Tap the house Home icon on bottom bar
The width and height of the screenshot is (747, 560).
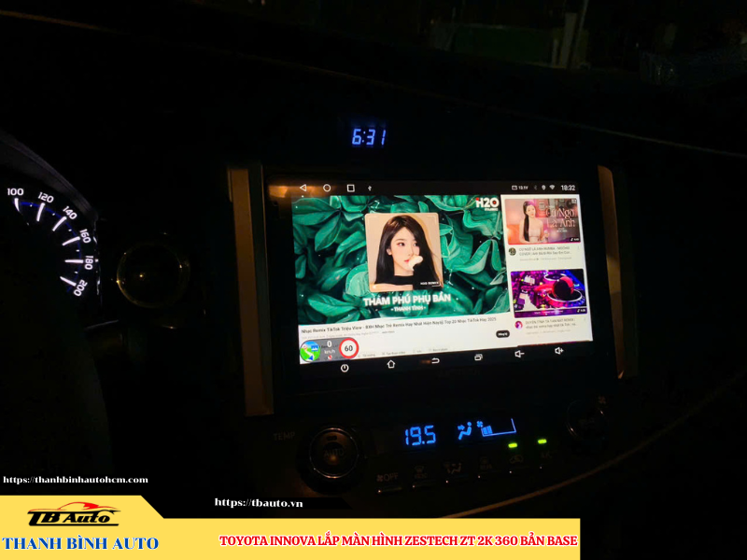coord(391,364)
